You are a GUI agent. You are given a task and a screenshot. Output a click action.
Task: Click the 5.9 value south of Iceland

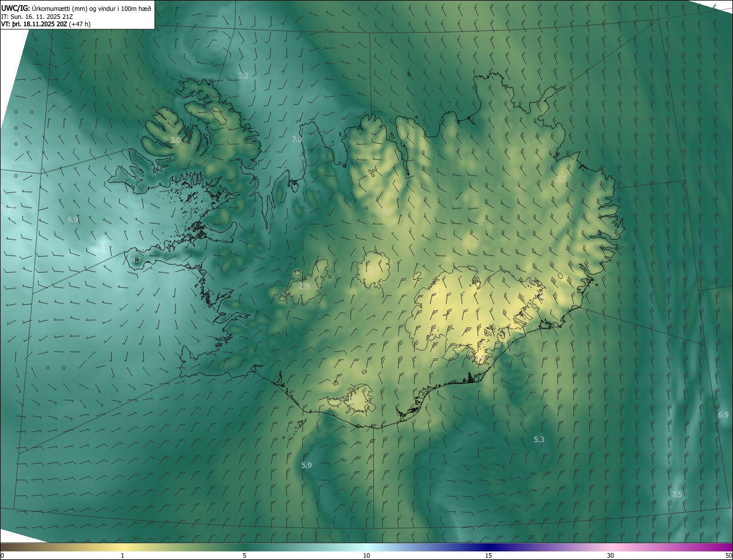click(x=306, y=465)
